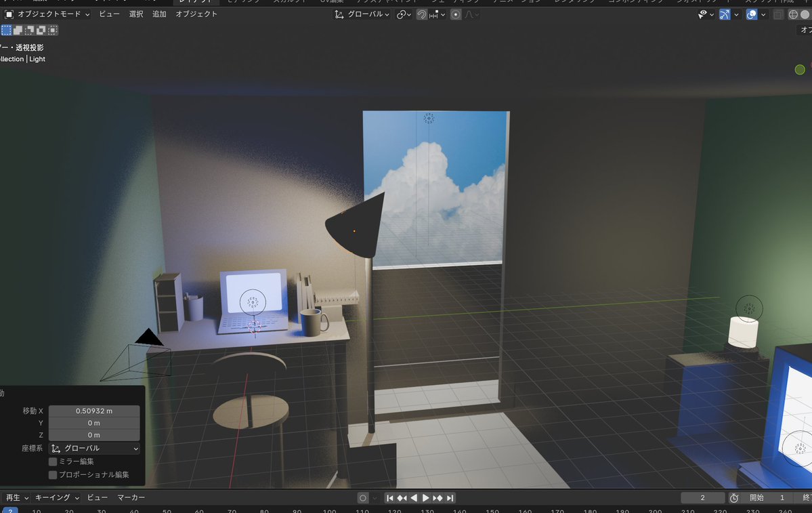Open the pivot point link icon menu
Screen dimensions: 812x513
(x=404, y=14)
